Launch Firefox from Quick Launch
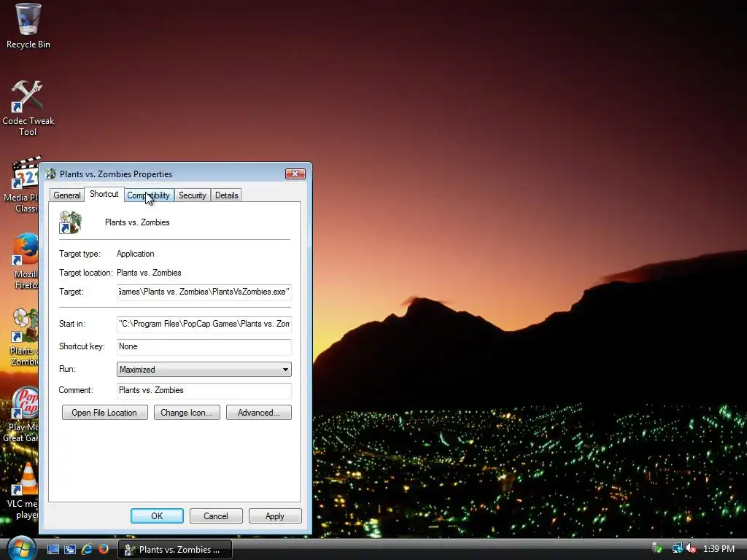Screen dimensions: 747x560 tap(104, 549)
